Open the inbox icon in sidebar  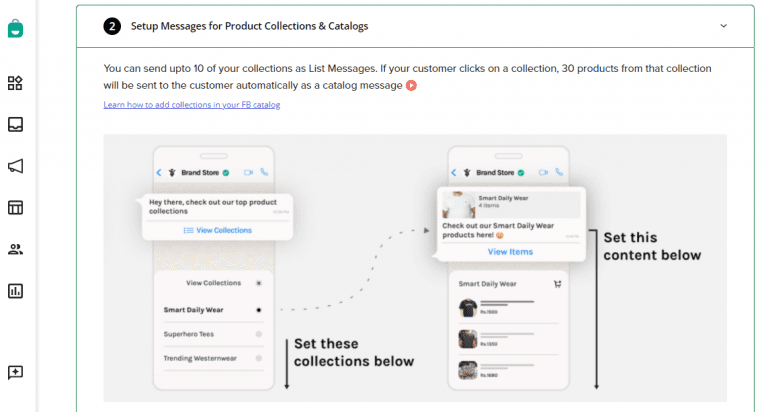coord(15,125)
